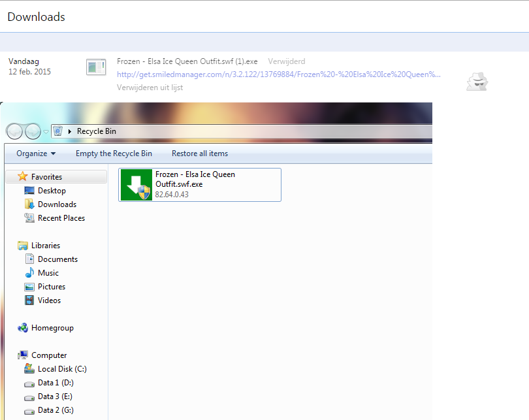The width and height of the screenshot is (529, 420).
Task: Click the Recycle Bin icon in address bar
Action: click(57, 131)
